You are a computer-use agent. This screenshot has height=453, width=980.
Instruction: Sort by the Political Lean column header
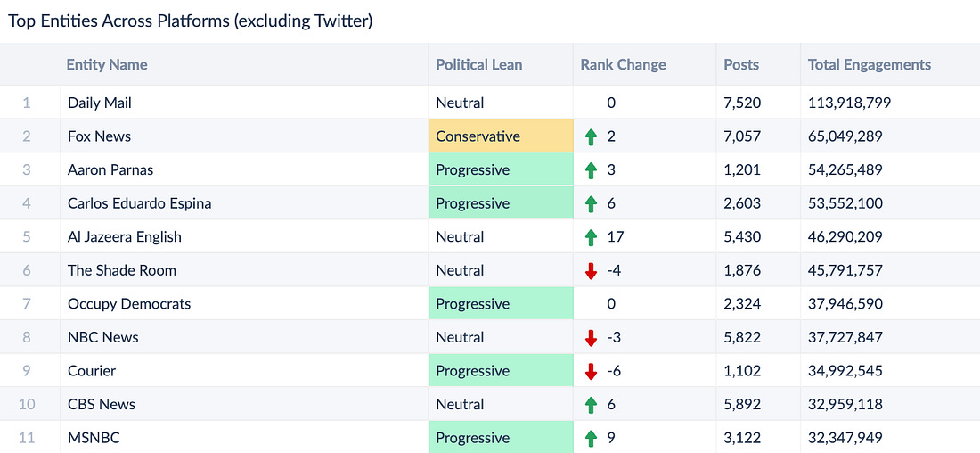[x=478, y=64]
